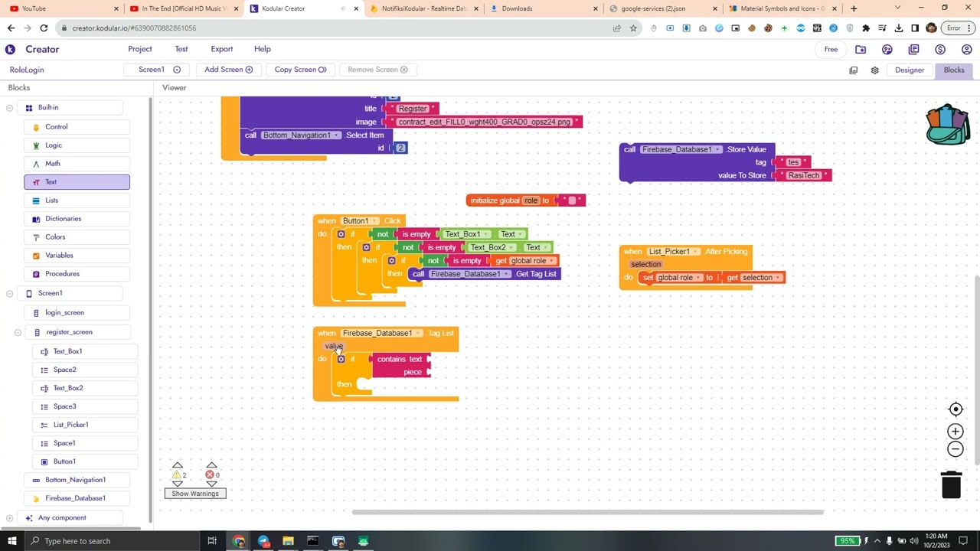Click the Copy Screen button
Screen dimensions: 980x551
tap(300, 70)
